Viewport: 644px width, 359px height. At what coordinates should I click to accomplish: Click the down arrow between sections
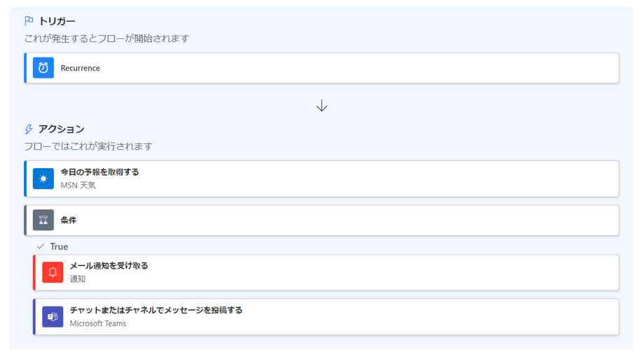321,106
